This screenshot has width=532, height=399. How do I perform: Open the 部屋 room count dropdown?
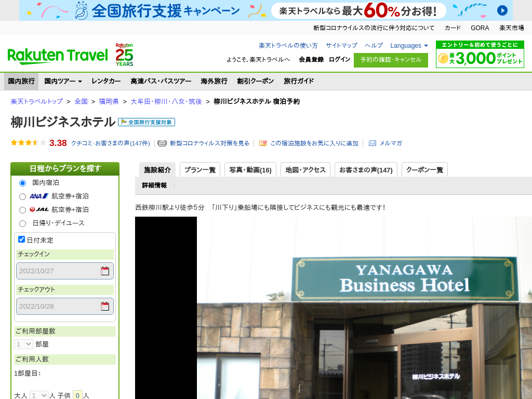23,344
